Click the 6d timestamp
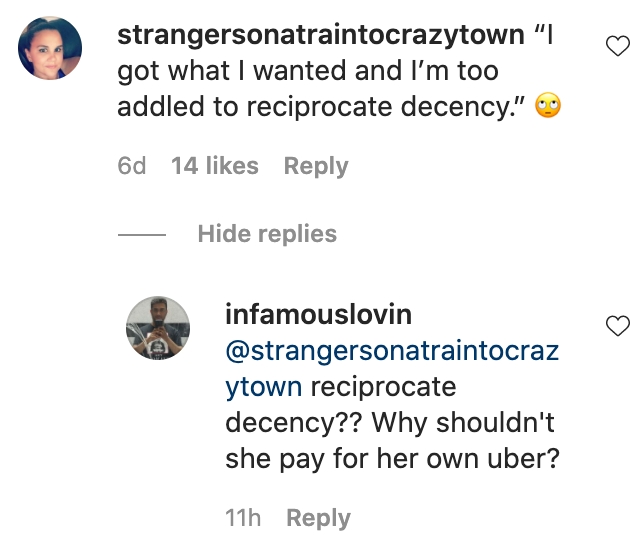 (132, 166)
